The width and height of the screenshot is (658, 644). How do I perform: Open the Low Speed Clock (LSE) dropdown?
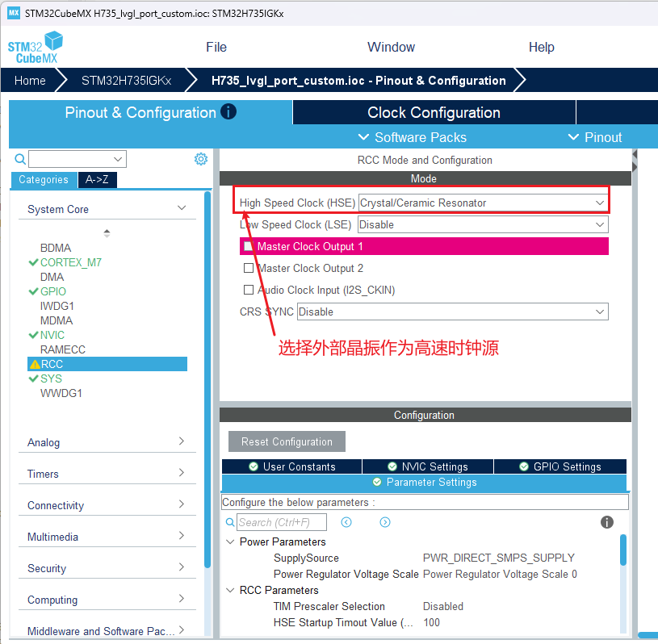tap(483, 224)
